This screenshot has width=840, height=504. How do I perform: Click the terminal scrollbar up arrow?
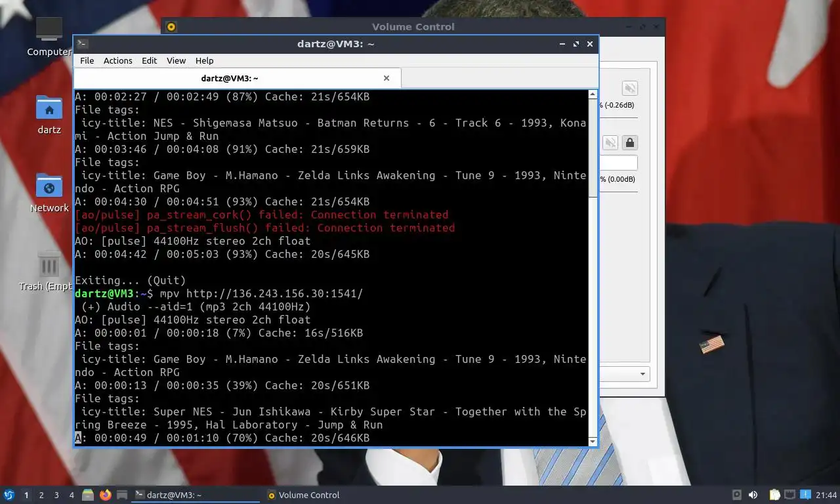click(x=593, y=95)
